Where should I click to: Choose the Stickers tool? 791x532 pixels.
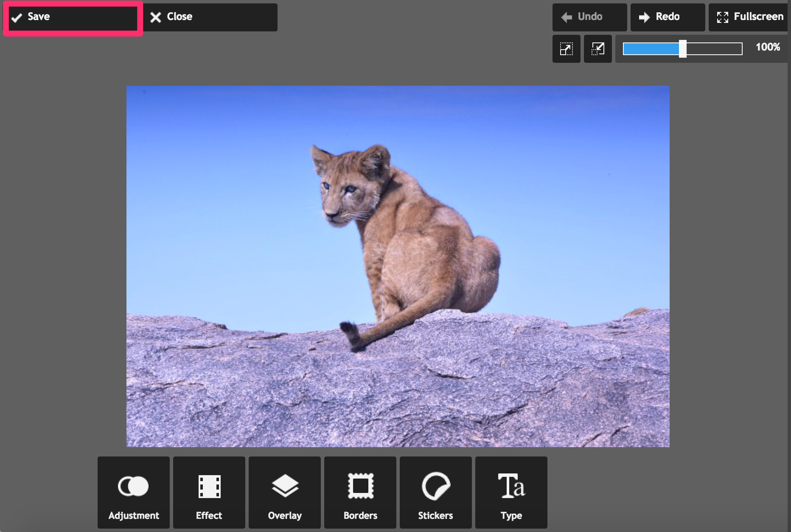[x=435, y=493]
